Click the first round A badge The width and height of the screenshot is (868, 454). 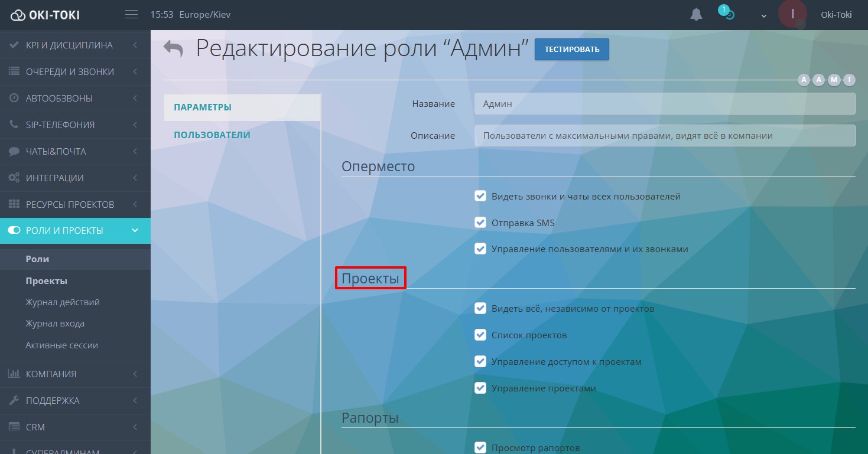[x=804, y=80]
